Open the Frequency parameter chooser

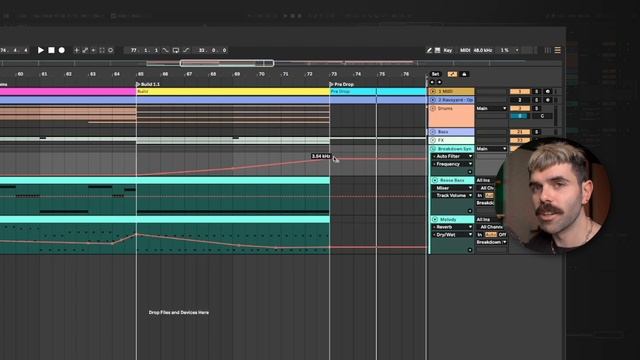click(452, 164)
